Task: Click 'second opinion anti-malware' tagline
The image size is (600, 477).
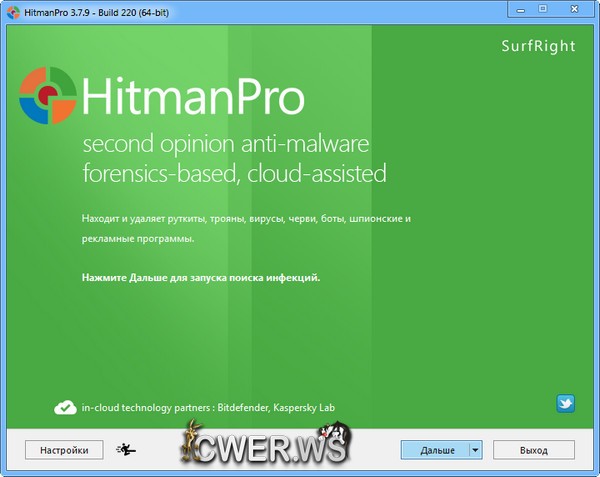Action: [226, 145]
